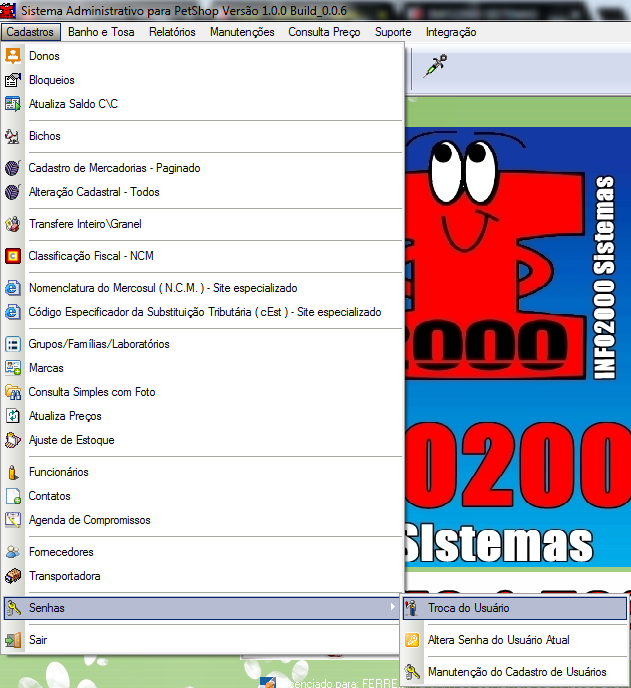Click the Altera Senha key icon

tap(412, 640)
